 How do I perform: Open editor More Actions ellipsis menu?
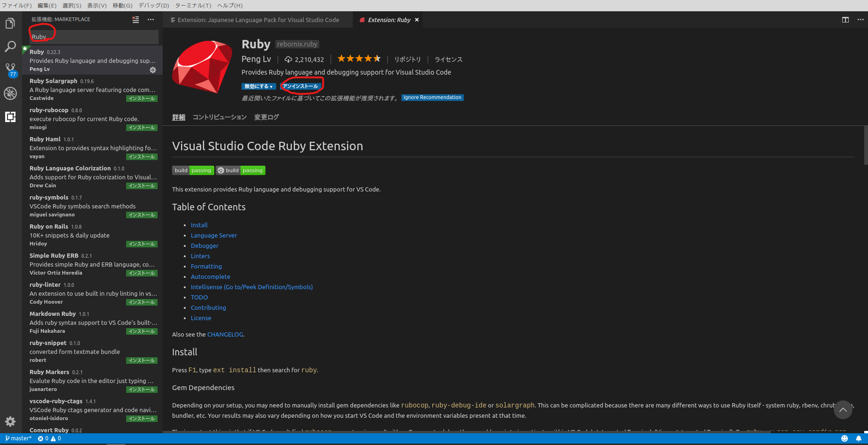pos(860,20)
